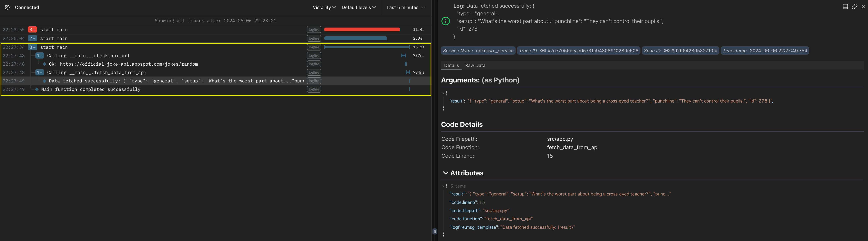Viewport: 868px width, 241px height.
Task: Open the Visibility dropdown
Action: (324, 7)
